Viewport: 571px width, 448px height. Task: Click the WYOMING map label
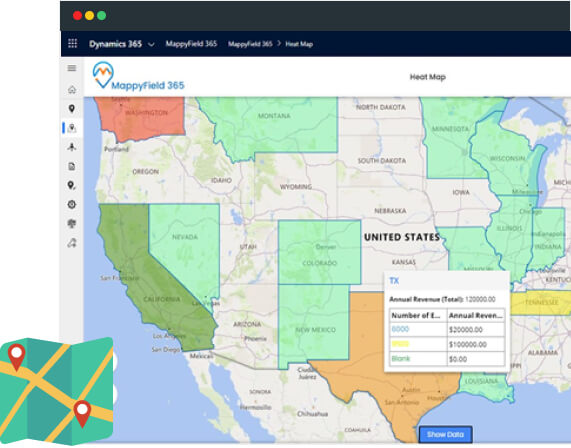click(x=296, y=187)
